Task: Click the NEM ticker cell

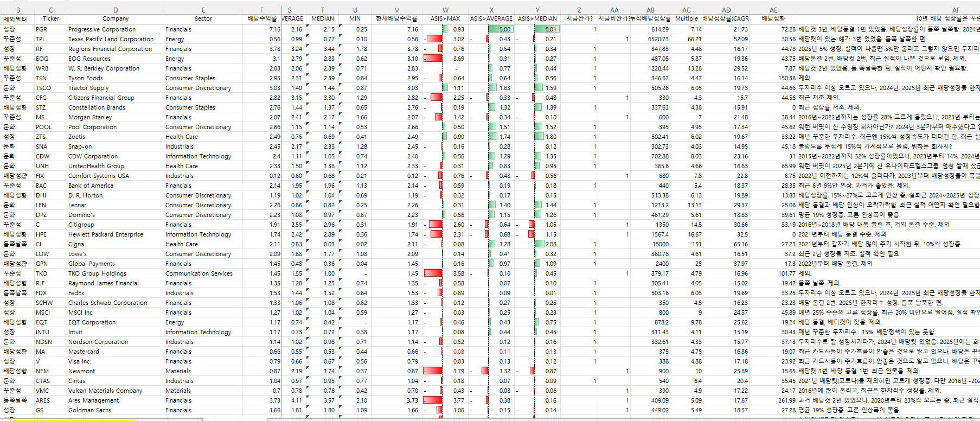Action: pos(50,371)
